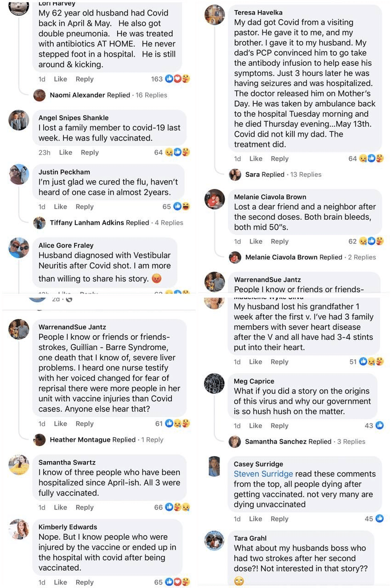Expand 13 replies under Teresa Havelka's comment
Screen dimensions: 392x588
click(306, 175)
